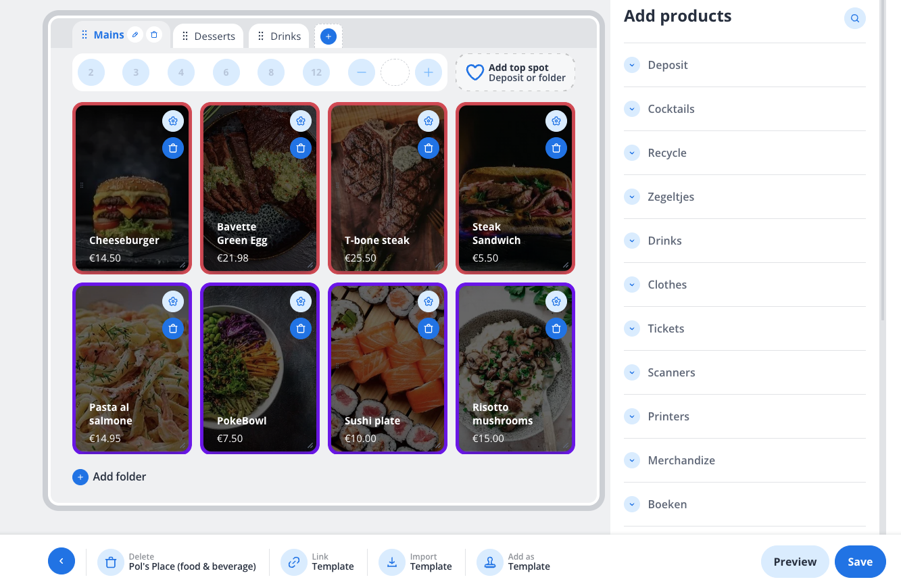901x588 pixels.
Task: Click the search icon in Add products
Action: point(855,18)
